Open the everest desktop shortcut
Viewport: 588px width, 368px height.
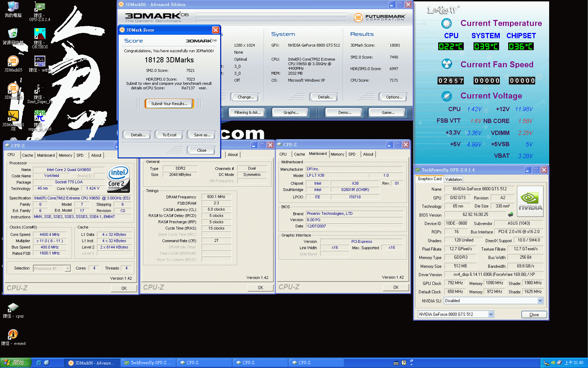13,338
